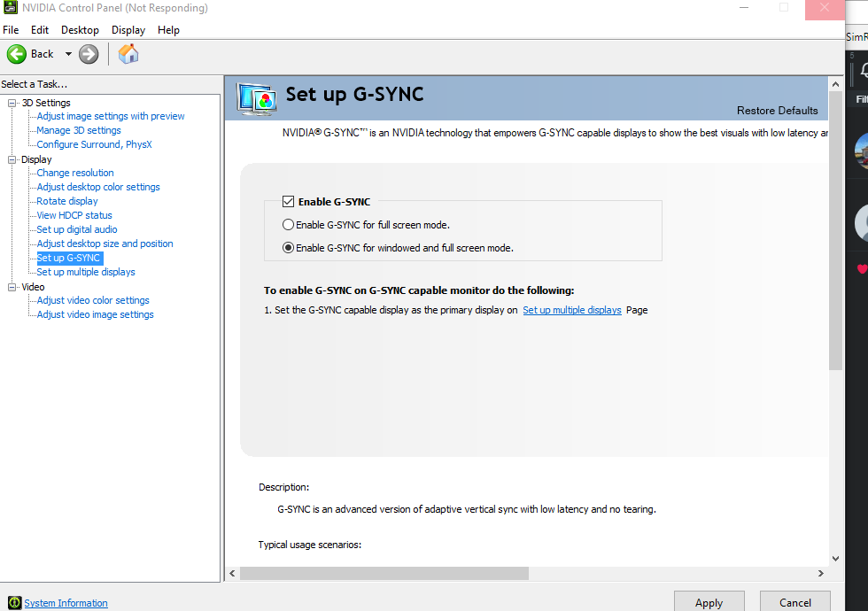Viewport: 868px width, 611px height.
Task: Open the Help menu
Action: [168, 30]
